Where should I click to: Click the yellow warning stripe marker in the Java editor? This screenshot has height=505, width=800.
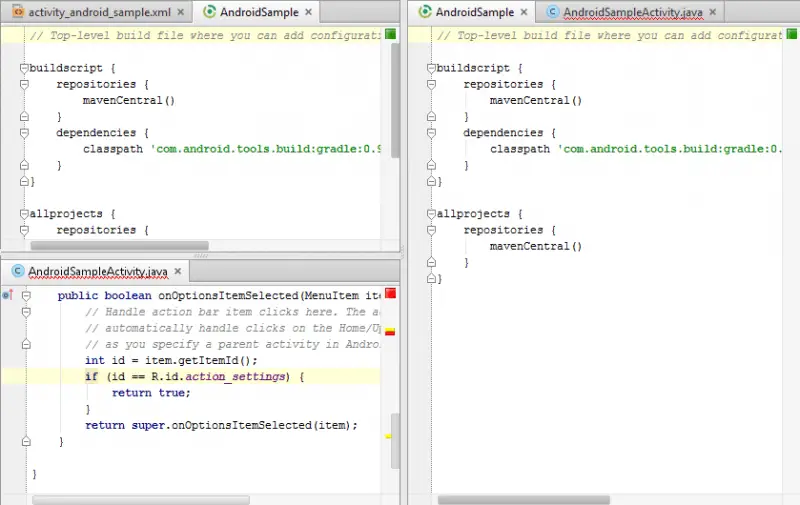coord(389,436)
